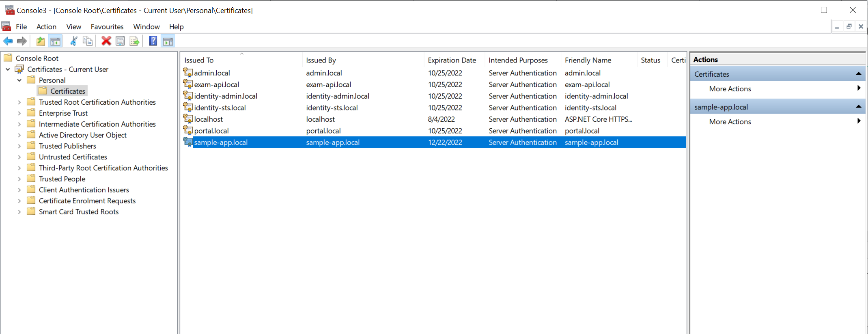This screenshot has width=868, height=334.
Task: Open Help with the question mark icon
Action: pyautogui.click(x=153, y=41)
